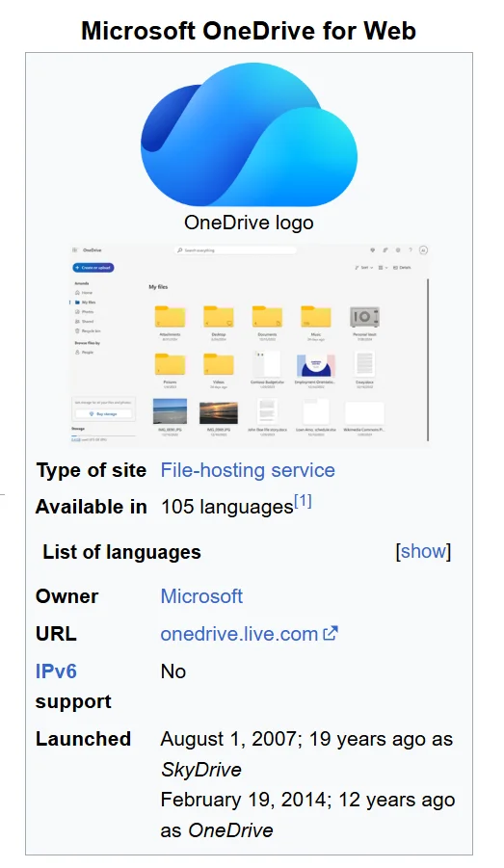Click the 'Launched' label

point(83,739)
